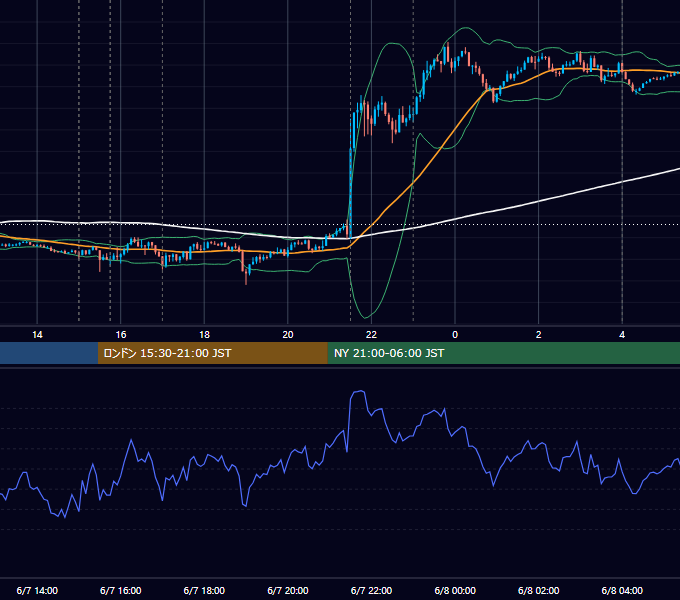Click the 6/7 20:00 date label
The height and width of the screenshot is (600, 680).
288,590
